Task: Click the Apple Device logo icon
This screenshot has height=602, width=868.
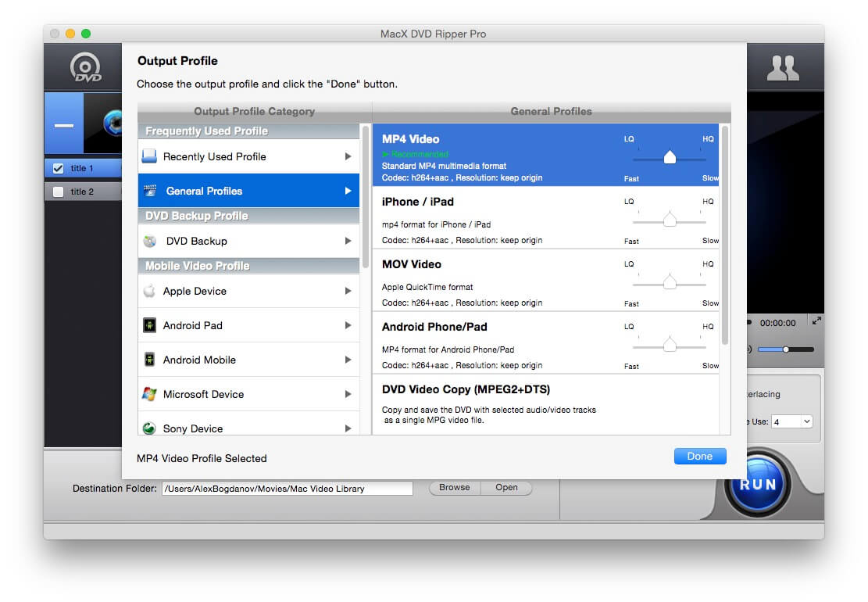Action: (149, 291)
